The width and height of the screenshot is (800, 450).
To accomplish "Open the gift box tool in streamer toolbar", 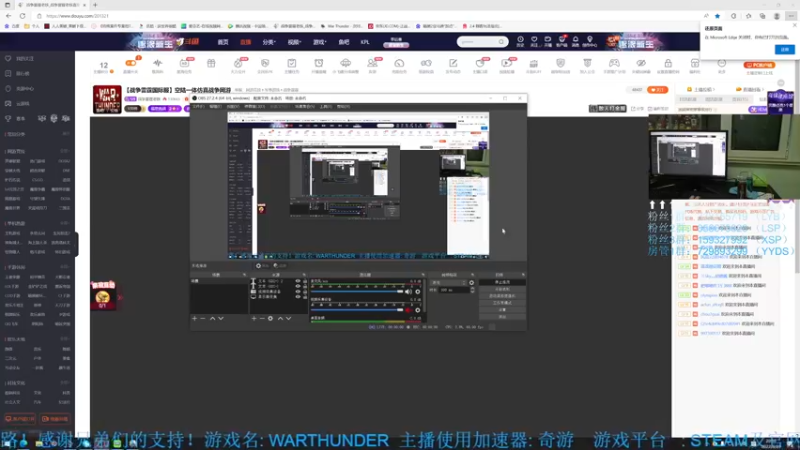I will tap(211, 63).
